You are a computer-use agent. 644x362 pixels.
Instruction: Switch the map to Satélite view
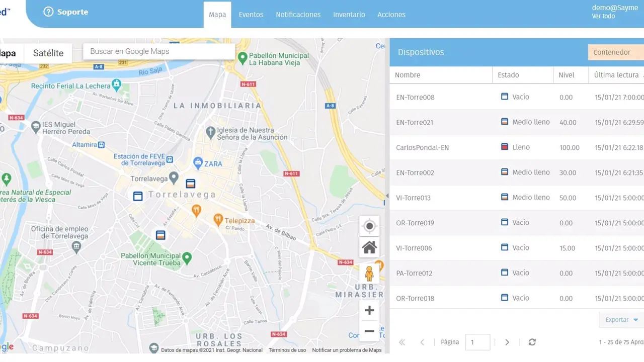click(48, 53)
